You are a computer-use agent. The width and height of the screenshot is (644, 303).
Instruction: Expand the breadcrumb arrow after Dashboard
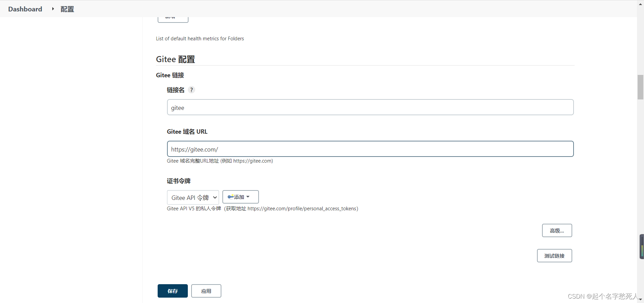pos(53,9)
